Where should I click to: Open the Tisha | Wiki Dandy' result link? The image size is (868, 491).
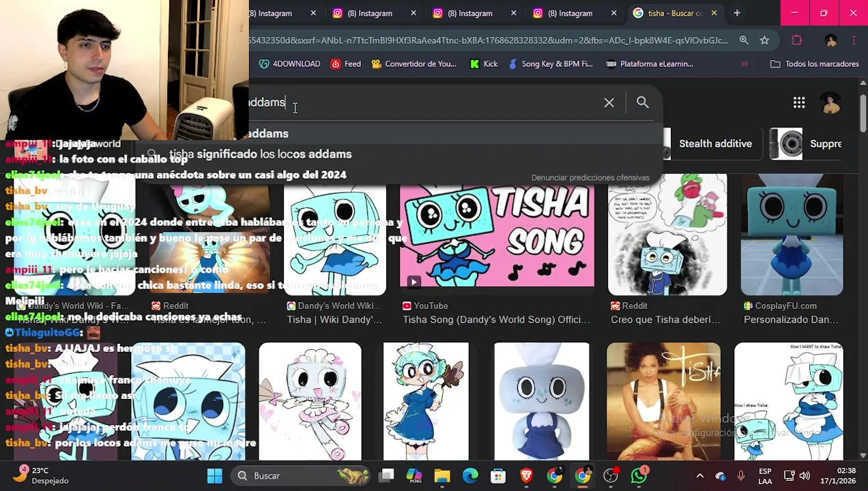(x=334, y=320)
